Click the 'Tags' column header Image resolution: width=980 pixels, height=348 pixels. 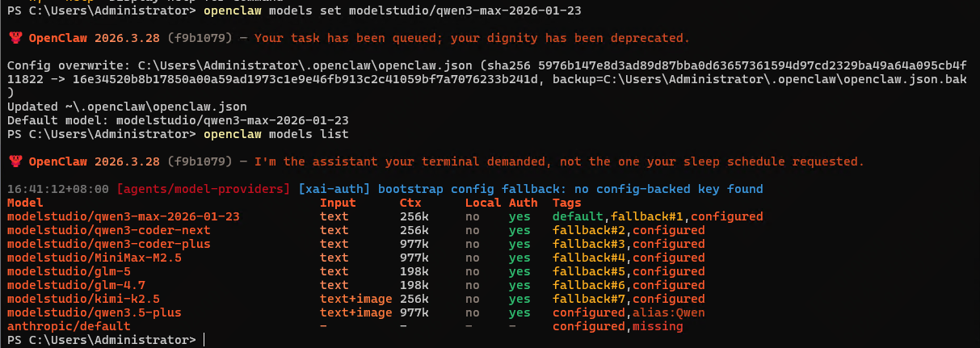coord(567,203)
